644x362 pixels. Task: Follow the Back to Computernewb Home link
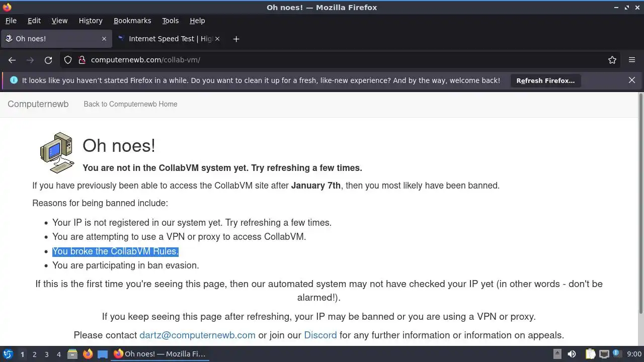coord(130,104)
